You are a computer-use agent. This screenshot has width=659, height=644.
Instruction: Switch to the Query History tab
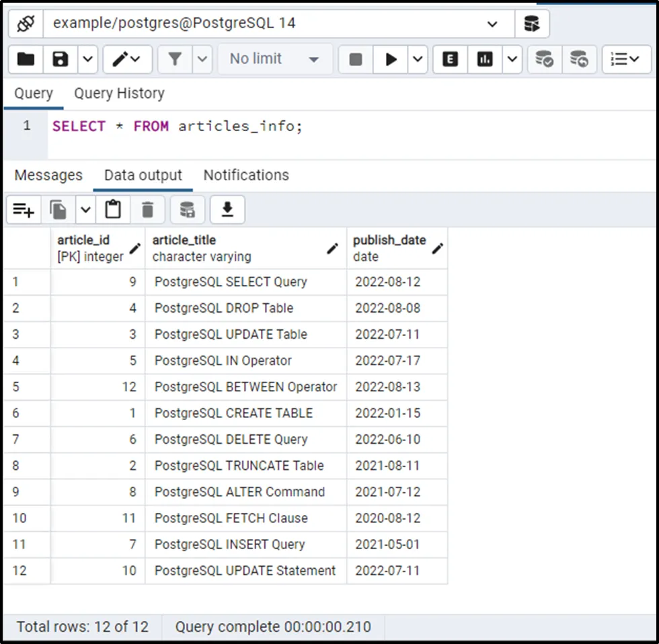tap(119, 93)
